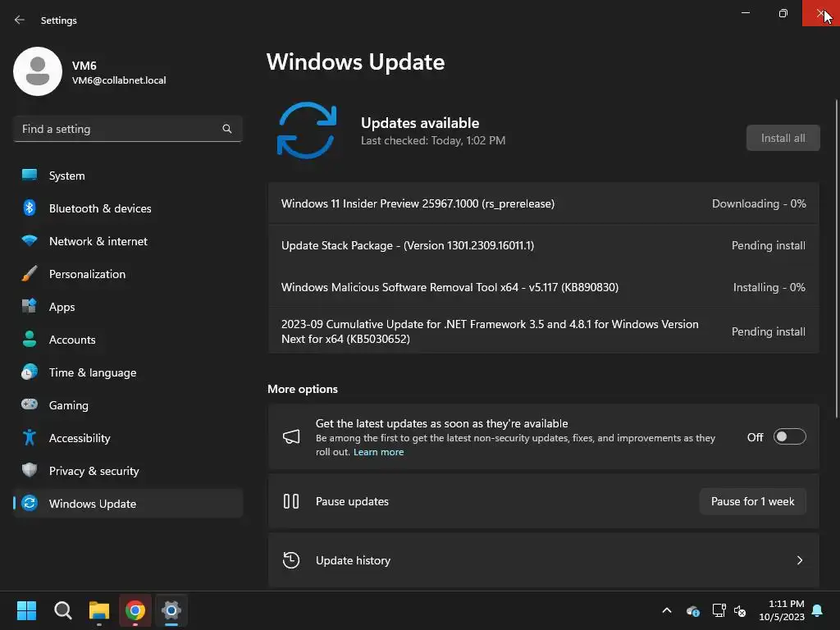The image size is (840, 630).
Task: Open Personalization settings category
Action: 128,274
